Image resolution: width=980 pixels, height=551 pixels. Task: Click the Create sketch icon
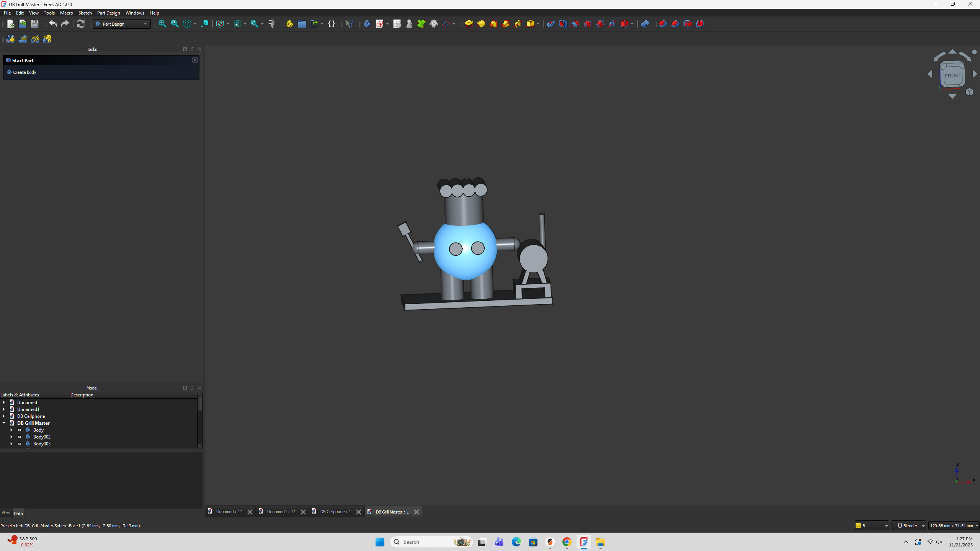379,24
